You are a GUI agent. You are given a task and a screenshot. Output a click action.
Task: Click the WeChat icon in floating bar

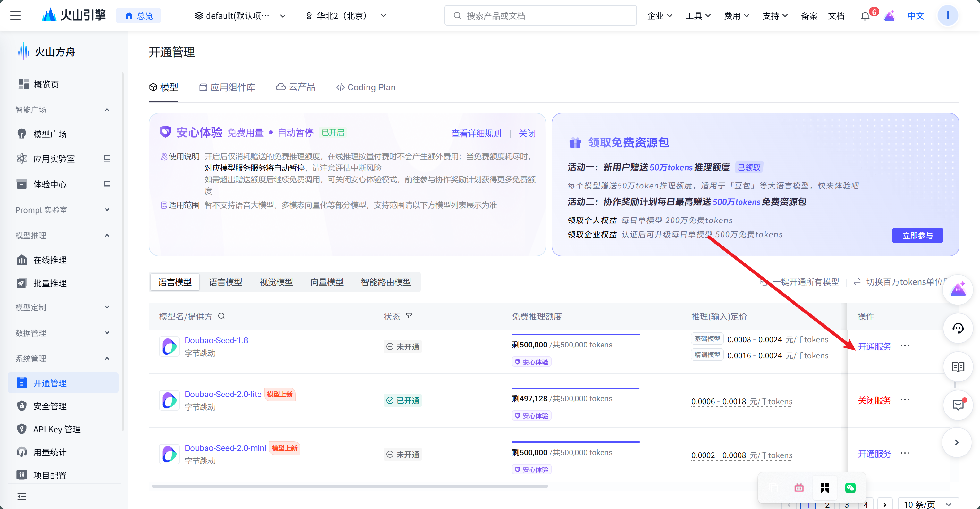(x=850, y=488)
